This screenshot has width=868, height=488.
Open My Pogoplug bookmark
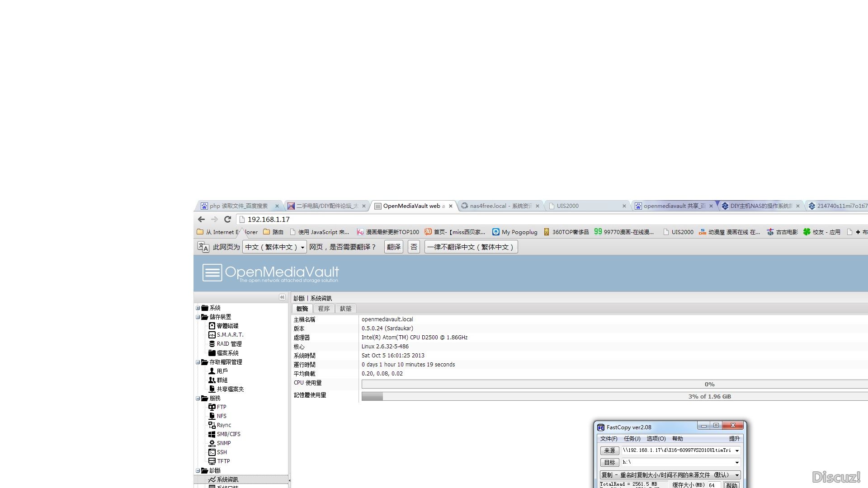tap(515, 232)
